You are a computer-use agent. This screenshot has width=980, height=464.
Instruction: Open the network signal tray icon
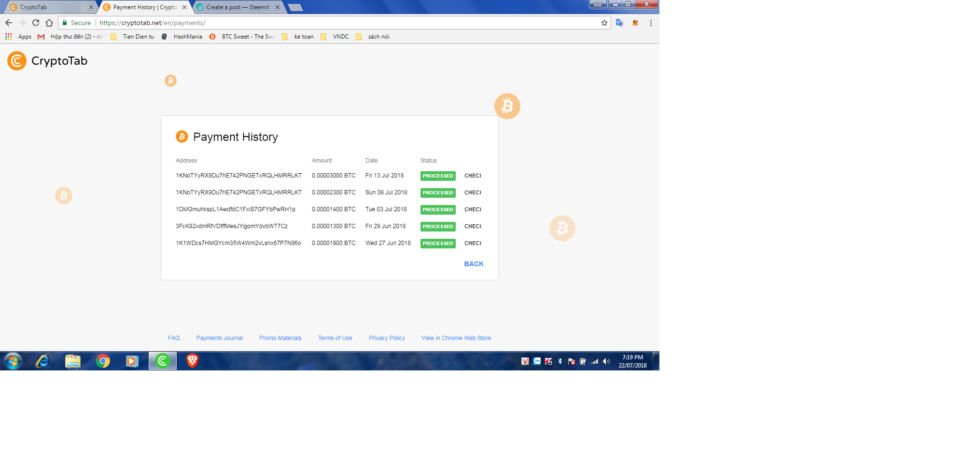pyautogui.click(x=595, y=361)
